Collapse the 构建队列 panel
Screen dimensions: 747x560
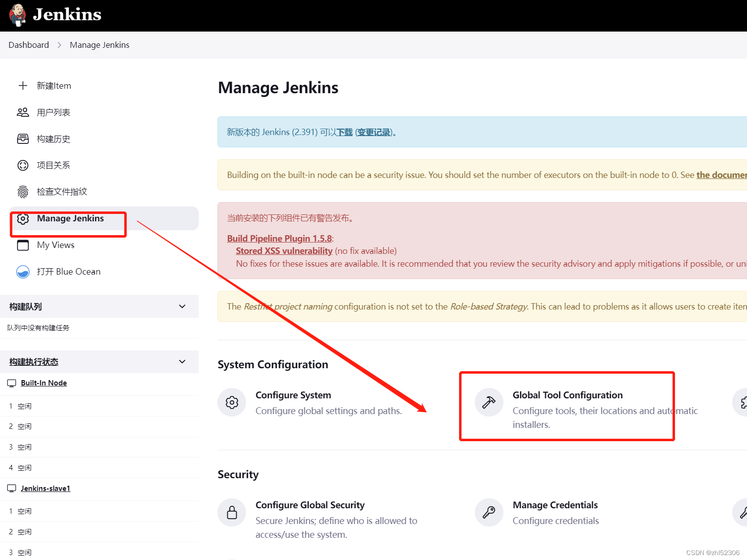click(182, 306)
